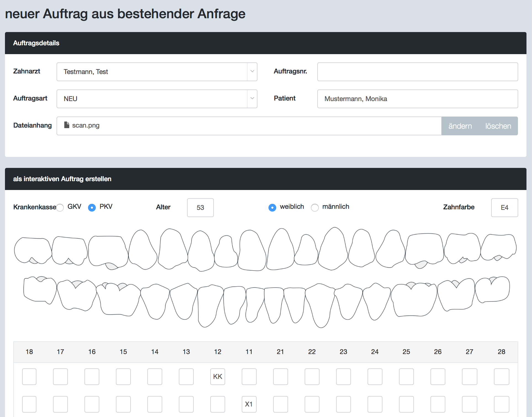The image size is (532, 417).
Task: Select the upper right central incisor tooth graphic
Action: (x=281, y=250)
